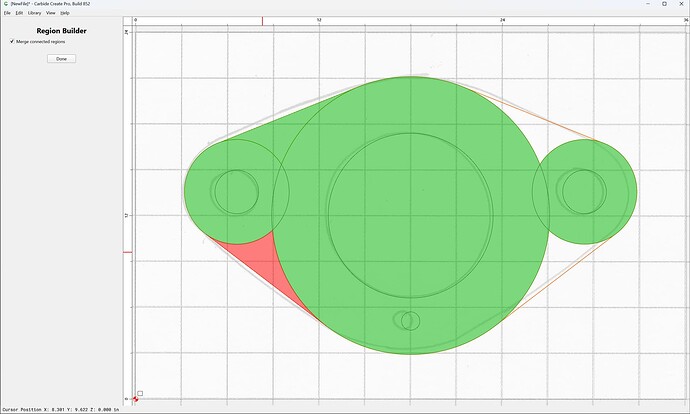The image size is (690, 414).
Task: Click the small hole inside the right green circle
Action: 584,192
